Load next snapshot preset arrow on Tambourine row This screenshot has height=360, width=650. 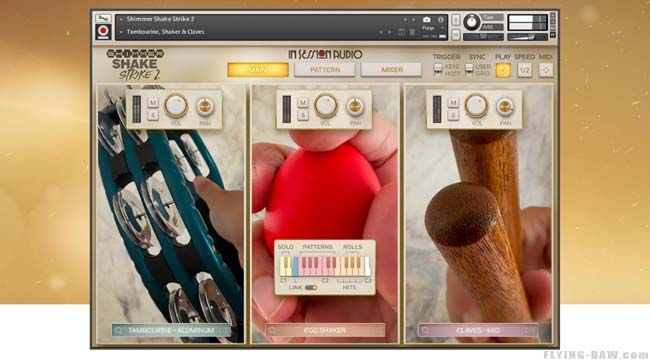pos(389,32)
